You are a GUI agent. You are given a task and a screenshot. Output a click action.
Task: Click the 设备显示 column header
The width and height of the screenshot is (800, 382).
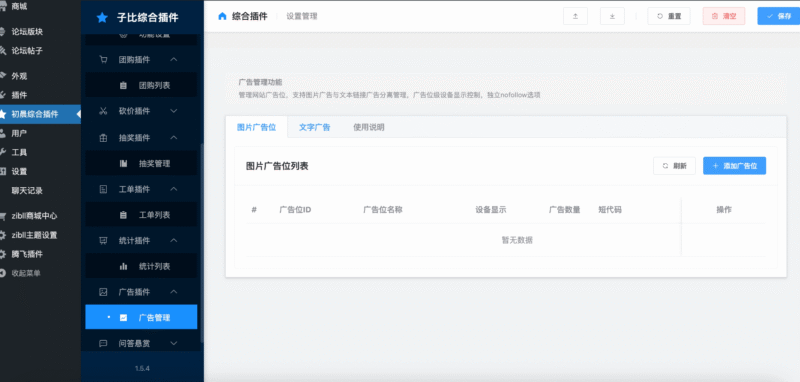point(491,210)
